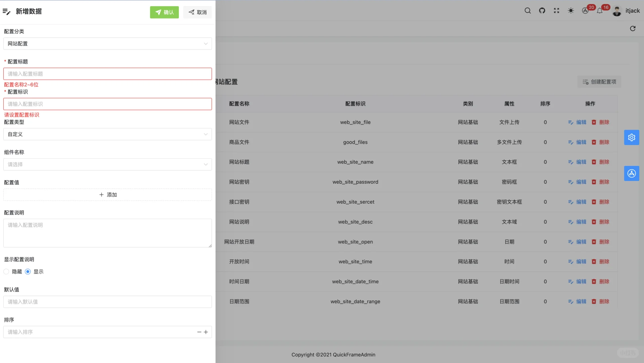Screen dimensions: 644x363
Task: Expand the 组件名称 select box
Action: 108,164
